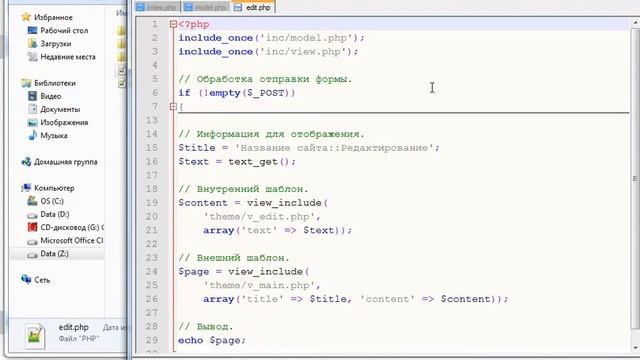Click the comment '// Вывод.'
The image size is (640, 360).
point(206,327)
